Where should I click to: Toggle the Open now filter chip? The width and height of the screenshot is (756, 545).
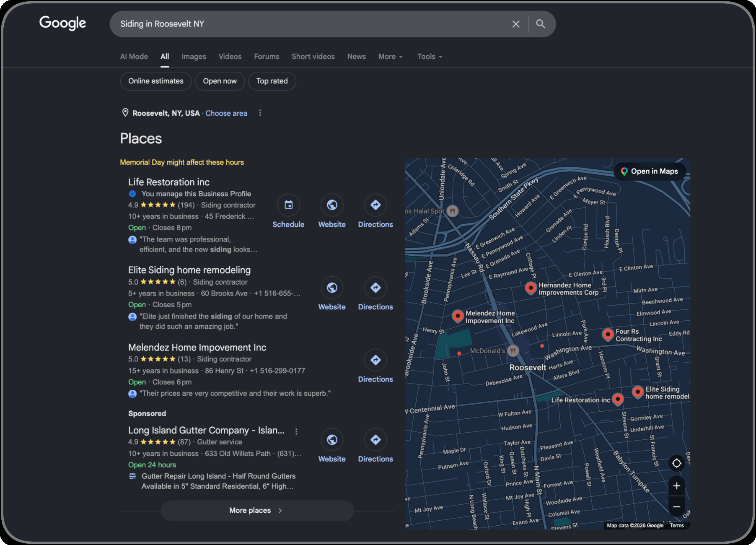tap(220, 81)
